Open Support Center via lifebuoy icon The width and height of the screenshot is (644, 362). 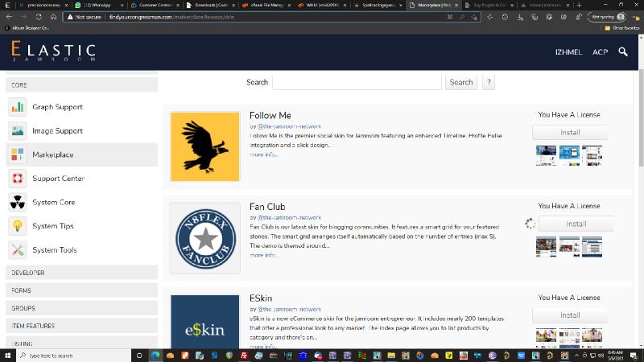click(18, 179)
